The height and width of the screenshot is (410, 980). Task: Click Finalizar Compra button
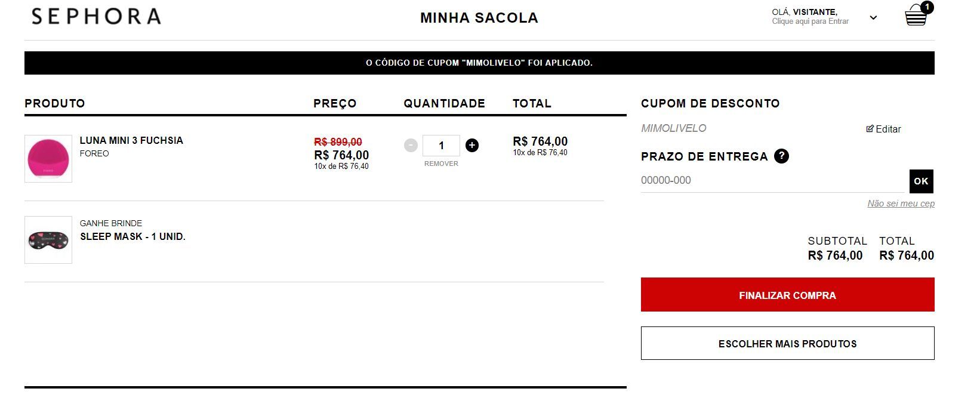pos(787,295)
